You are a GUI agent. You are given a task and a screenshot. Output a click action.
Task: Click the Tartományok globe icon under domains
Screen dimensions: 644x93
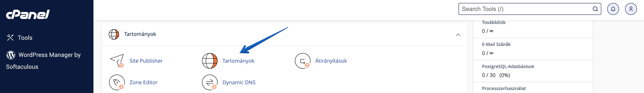210,61
